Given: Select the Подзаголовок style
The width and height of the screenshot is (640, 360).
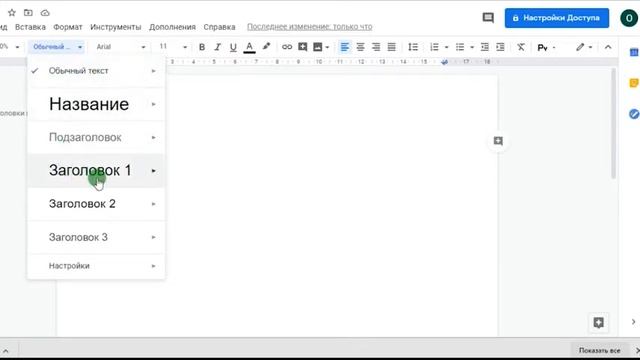Looking at the screenshot, I should click(96, 138).
